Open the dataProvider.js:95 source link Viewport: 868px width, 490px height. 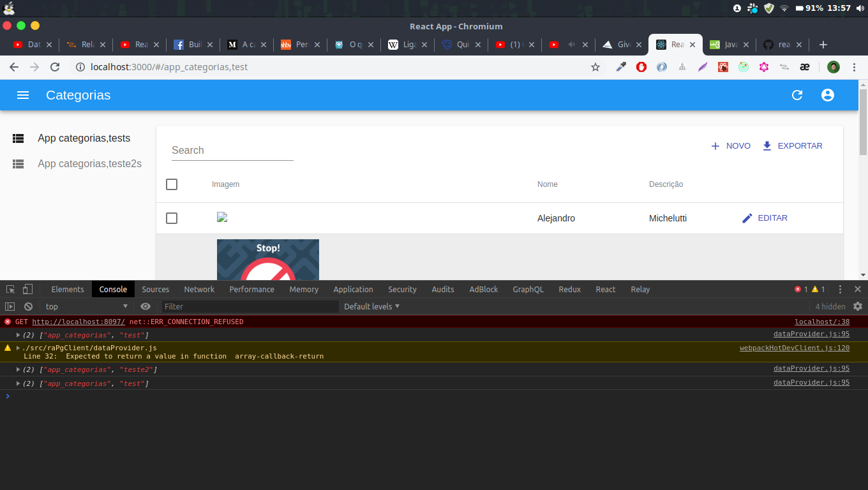[x=811, y=334]
